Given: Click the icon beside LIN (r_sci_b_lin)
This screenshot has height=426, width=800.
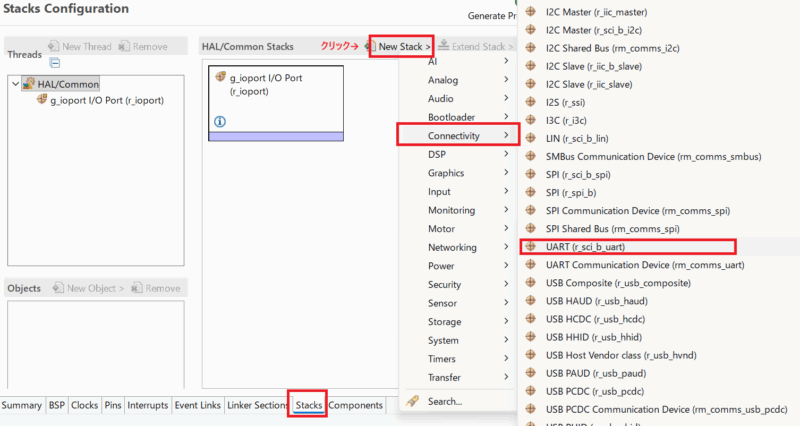Looking at the screenshot, I should 531,138.
